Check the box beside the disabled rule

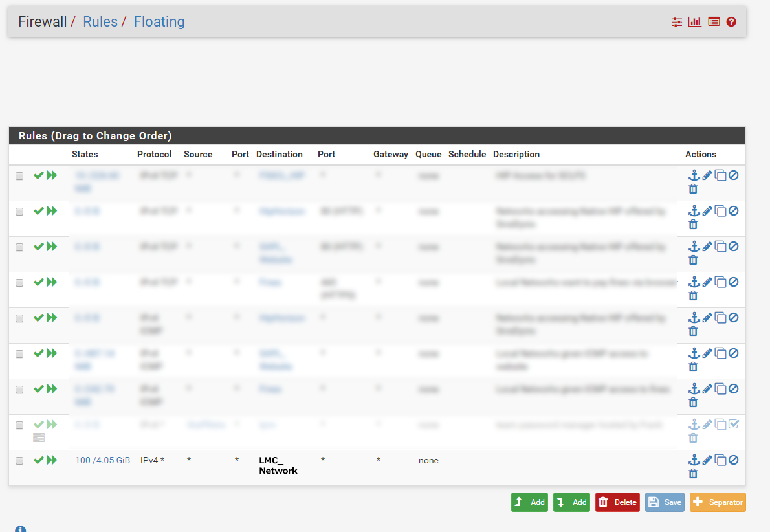point(19,424)
